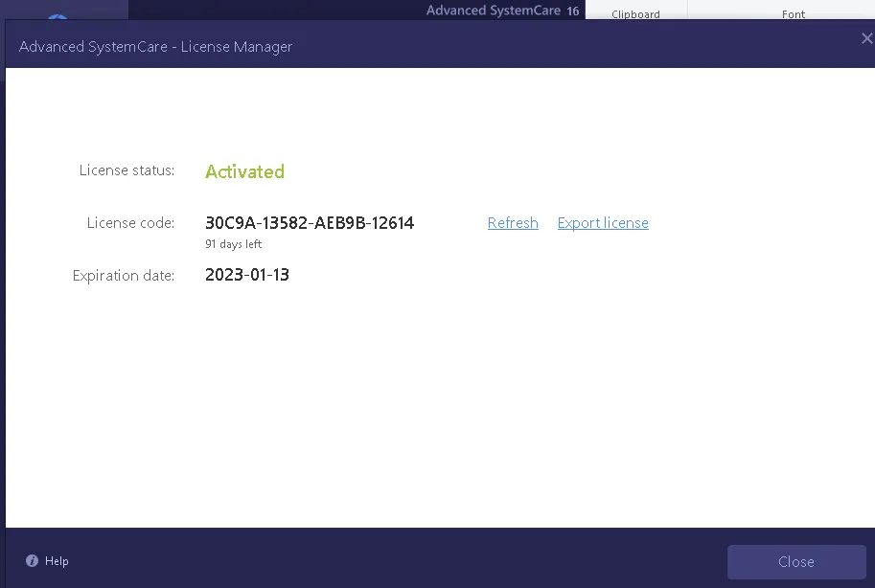Image resolution: width=875 pixels, height=588 pixels.
Task: Click the partially hidden blue logo icon at top left
Action: [x=58, y=18]
